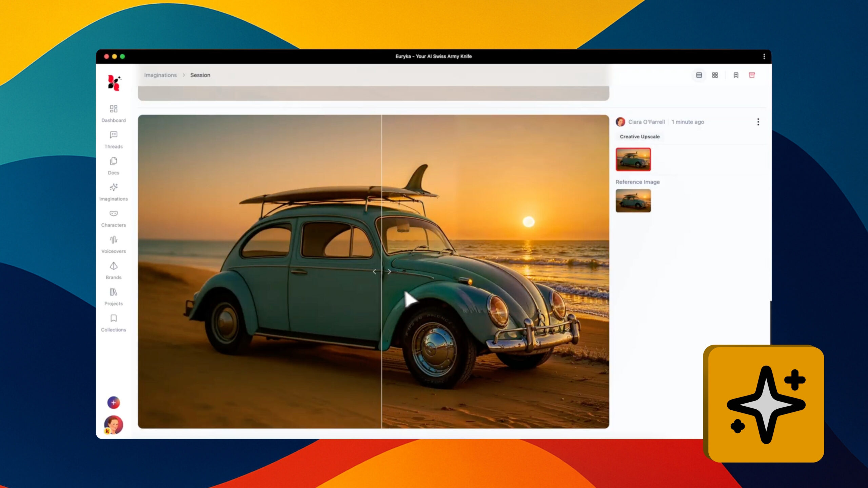
Task: Bookmark this session
Action: tap(736, 75)
